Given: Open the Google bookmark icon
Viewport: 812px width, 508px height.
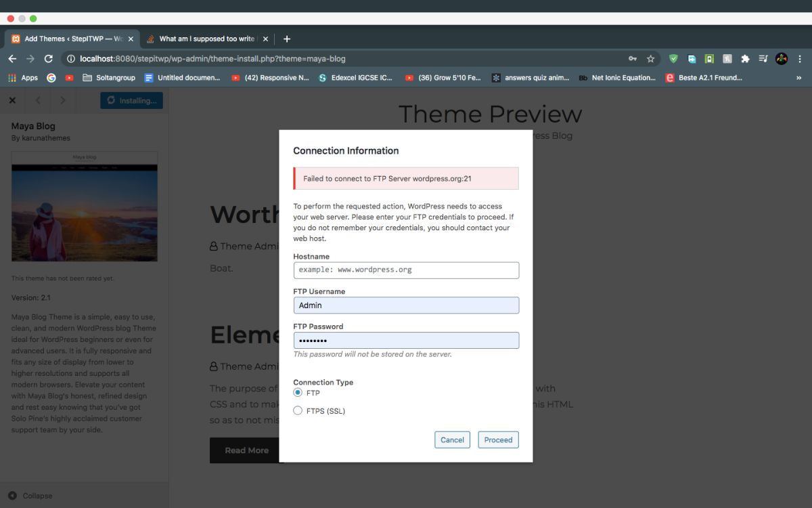Looking at the screenshot, I should click(x=51, y=78).
